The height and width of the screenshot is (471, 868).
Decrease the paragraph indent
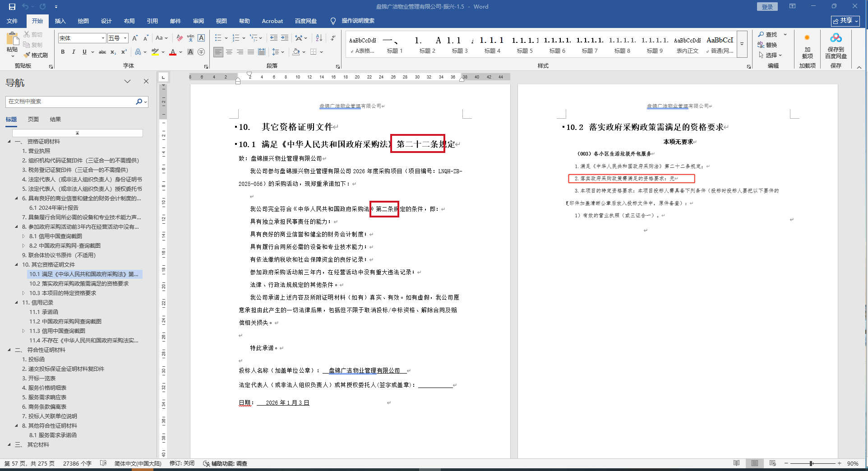(273, 38)
